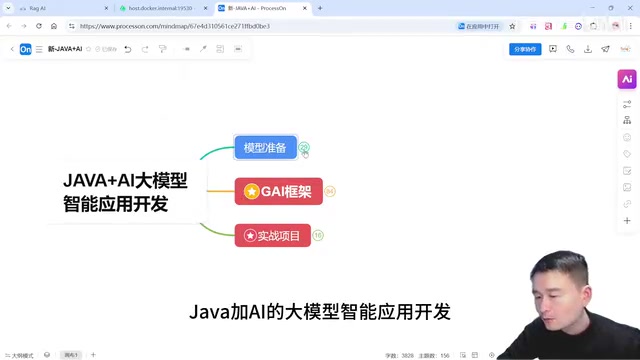Select the connection line tool
640x360 pixels.
coord(203,49)
